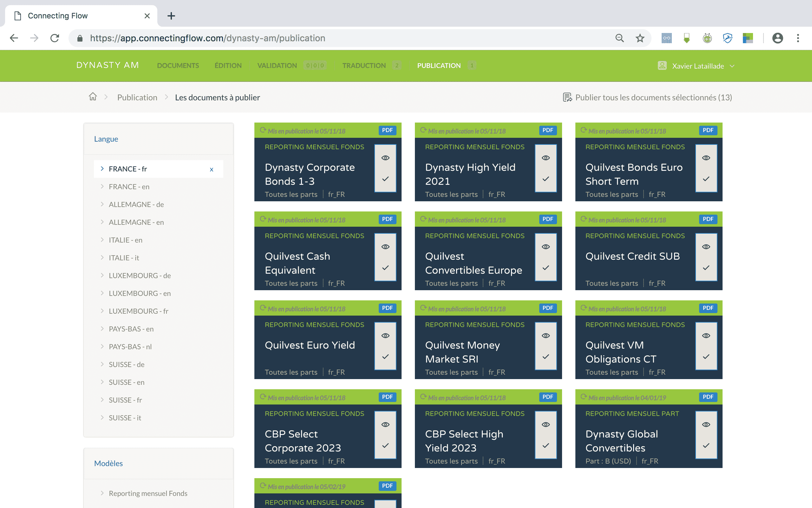Open the DOCUMENTS menu

tap(178, 65)
